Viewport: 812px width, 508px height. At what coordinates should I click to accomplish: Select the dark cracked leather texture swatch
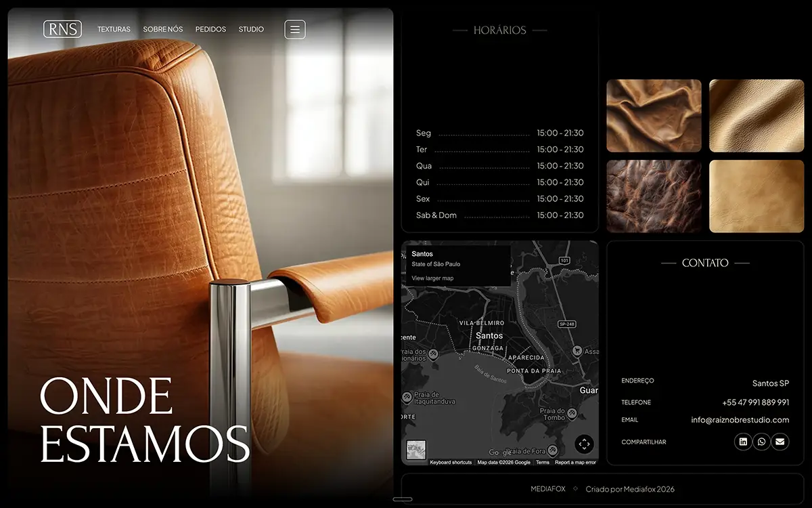click(654, 196)
